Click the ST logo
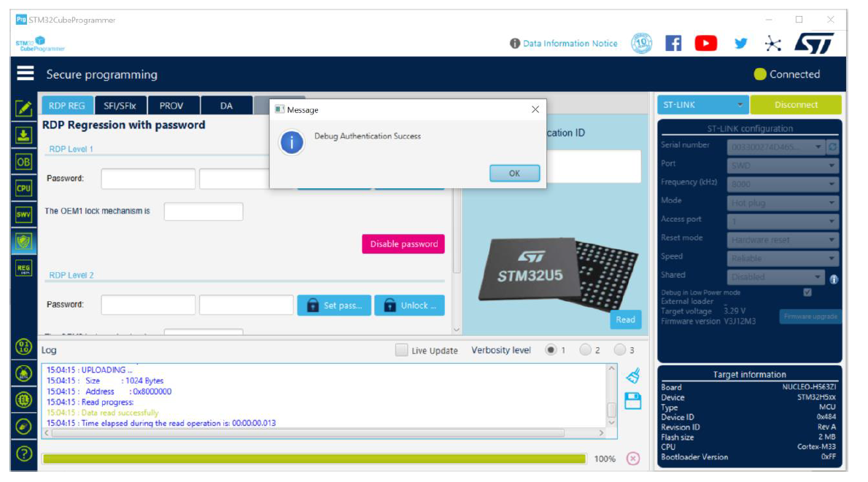The height and width of the screenshot is (482, 868). pyautogui.click(x=814, y=43)
